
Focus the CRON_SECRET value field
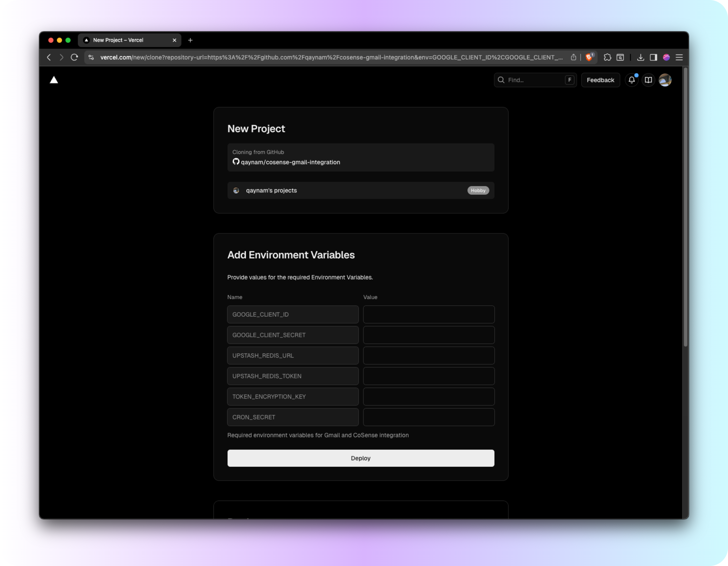tap(429, 417)
